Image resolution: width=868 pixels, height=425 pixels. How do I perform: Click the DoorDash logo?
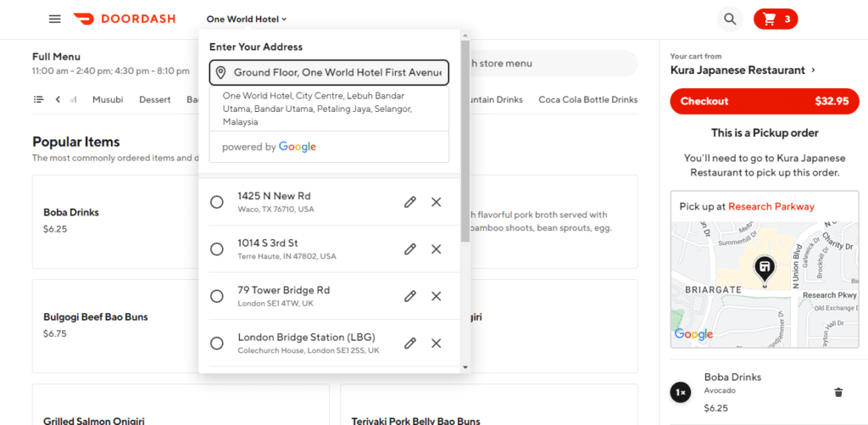125,19
